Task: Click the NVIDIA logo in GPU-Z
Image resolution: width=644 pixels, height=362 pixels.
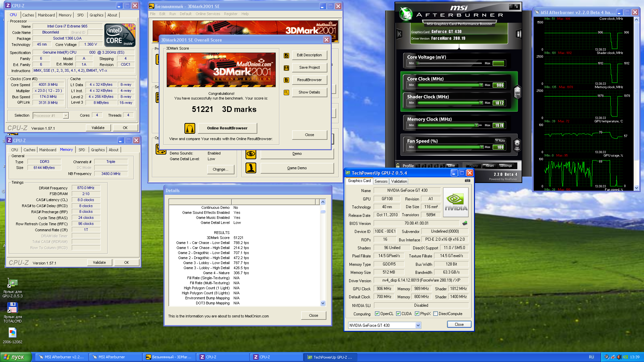Action: (456, 202)
